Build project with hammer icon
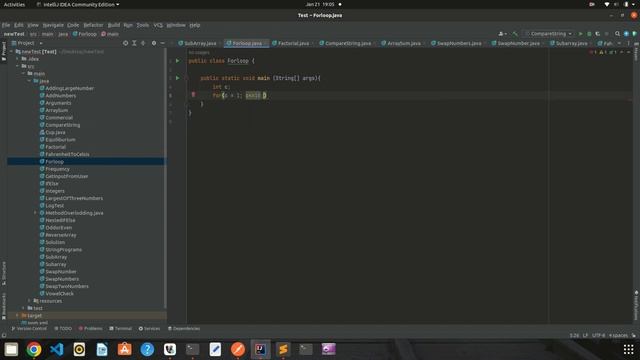Viewport: 640px width, 360px height. (x=515, y=34)
